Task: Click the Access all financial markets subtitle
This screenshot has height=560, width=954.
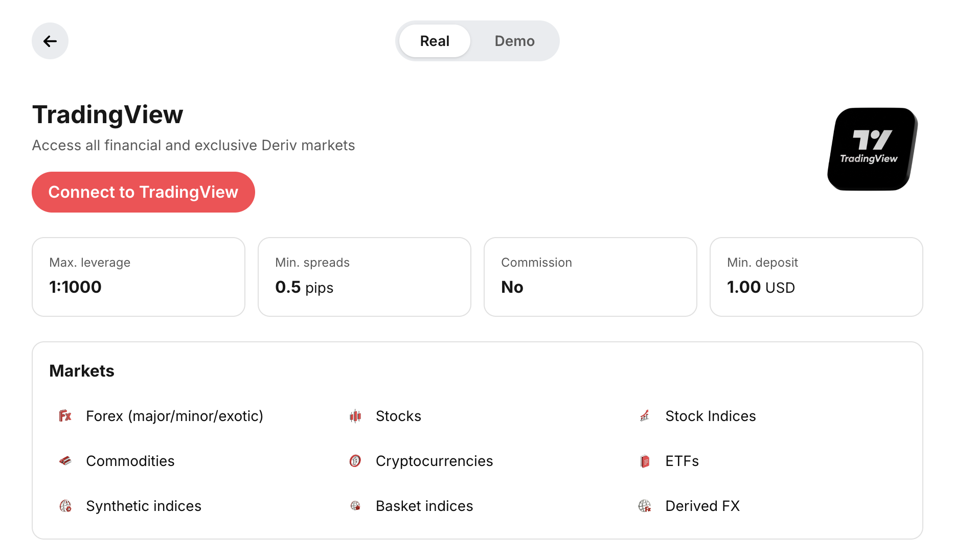Action: 193,146
